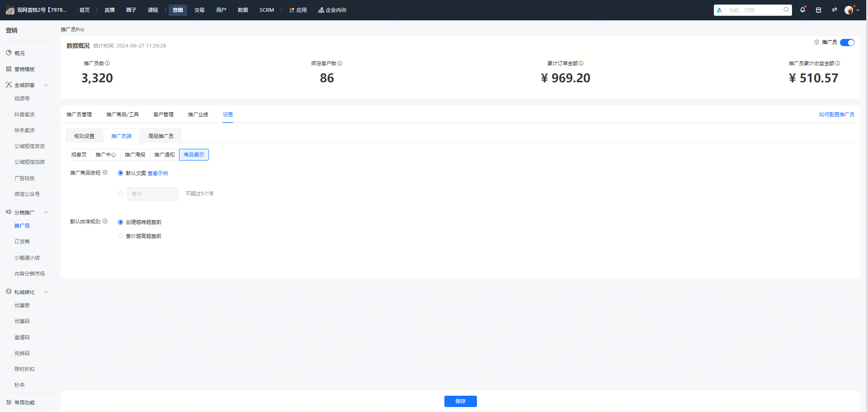
Task: Click the 营销模版 grid icon in the sidebar
Action: pyautogui.click(x=9, y=69)
